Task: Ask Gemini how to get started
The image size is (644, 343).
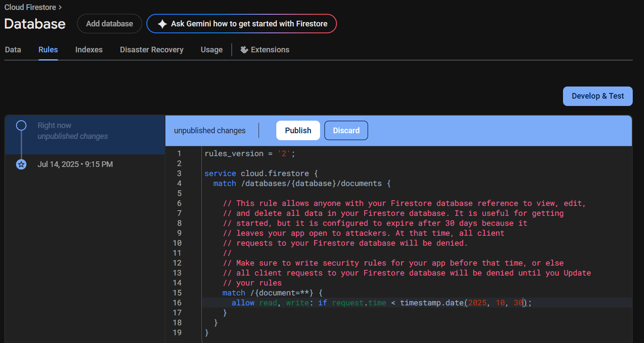Action: coord(249,24)
